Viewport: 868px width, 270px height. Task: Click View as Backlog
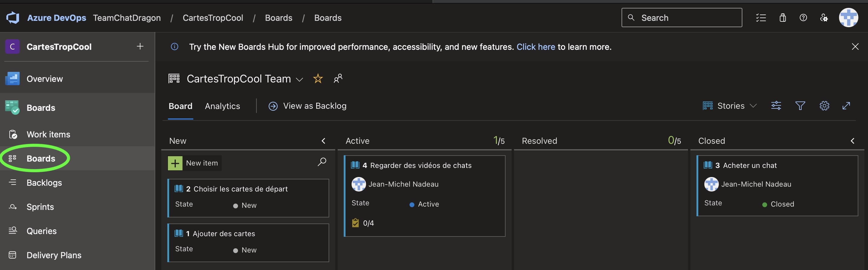pyautogui.click(x=307, y=106)
